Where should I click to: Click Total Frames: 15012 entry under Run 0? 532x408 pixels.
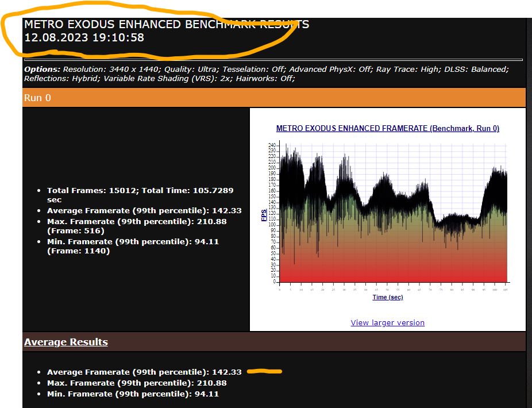click(140, 195)
